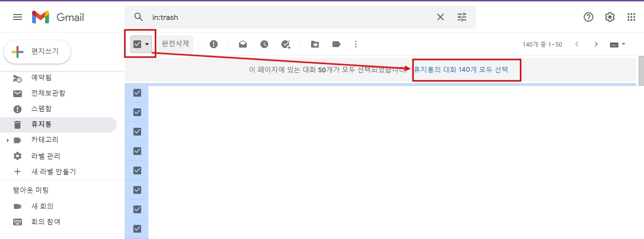Click the 140개 중 1–50 page count
644x239 pixels.
[542, 44]
